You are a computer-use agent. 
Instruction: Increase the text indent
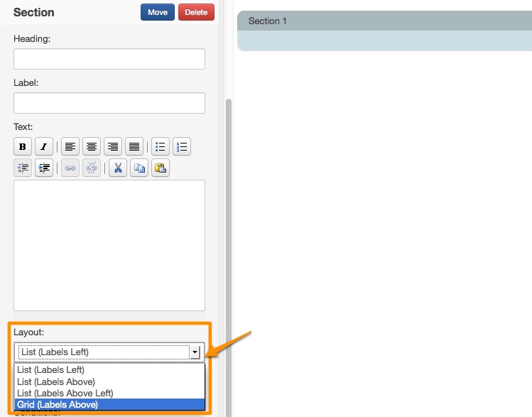44,168
